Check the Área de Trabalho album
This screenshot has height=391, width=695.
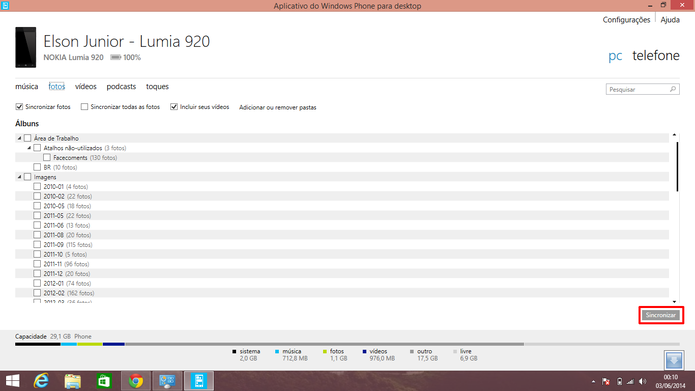pyautogui.click(x=27, y=138)
